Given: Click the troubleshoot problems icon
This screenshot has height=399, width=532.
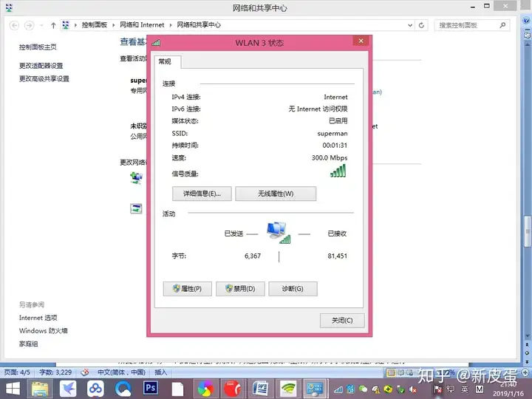Looking at the screenshot, I should coord(136,208).
